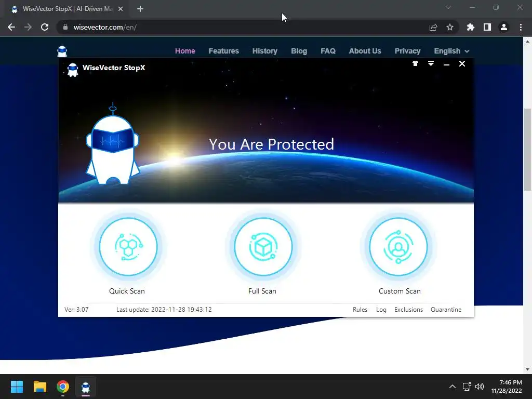
Task: Click the Last update timestamp text
Action: 164,310
